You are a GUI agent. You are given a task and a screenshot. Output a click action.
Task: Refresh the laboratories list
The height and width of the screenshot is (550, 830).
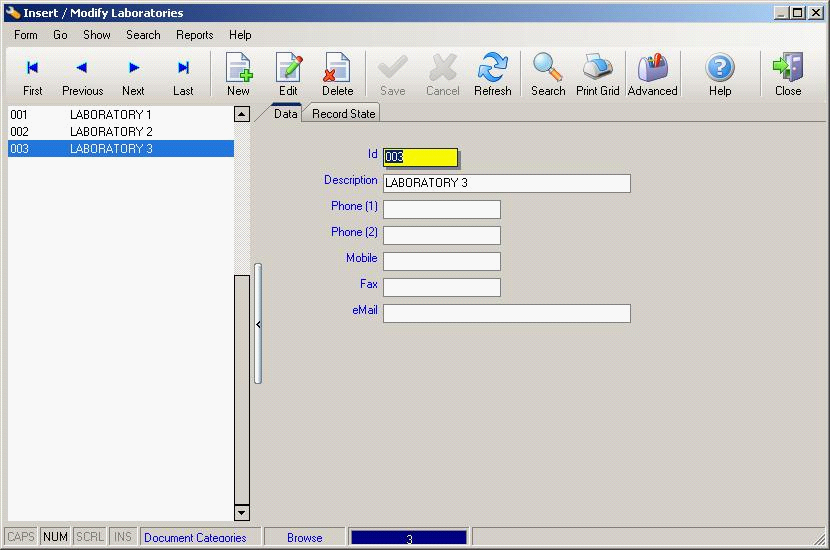(493, 75)
